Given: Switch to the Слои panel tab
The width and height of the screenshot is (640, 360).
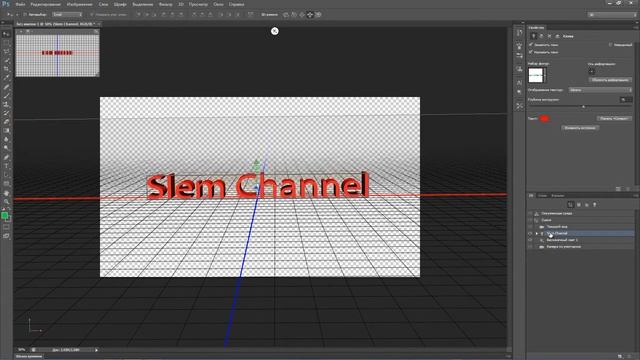Looking at the screenshot, I should [542, 196].
